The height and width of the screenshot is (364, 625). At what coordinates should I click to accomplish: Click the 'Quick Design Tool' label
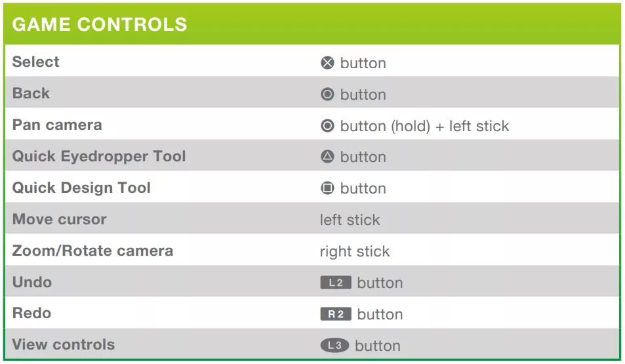click(81, 188)
